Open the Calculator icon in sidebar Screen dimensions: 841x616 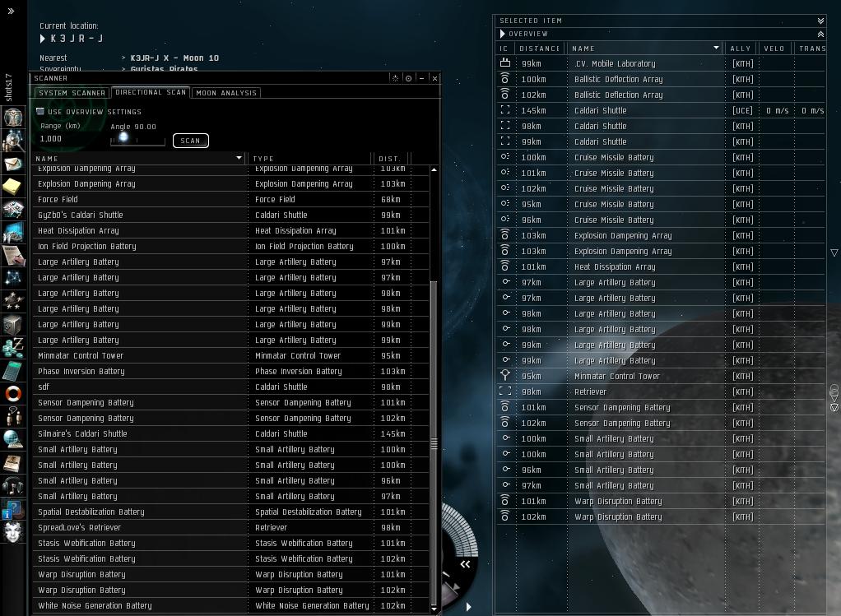coord(13,370)
